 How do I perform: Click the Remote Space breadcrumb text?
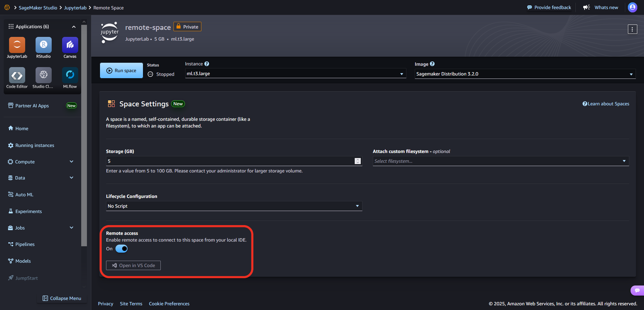[108, 8]
